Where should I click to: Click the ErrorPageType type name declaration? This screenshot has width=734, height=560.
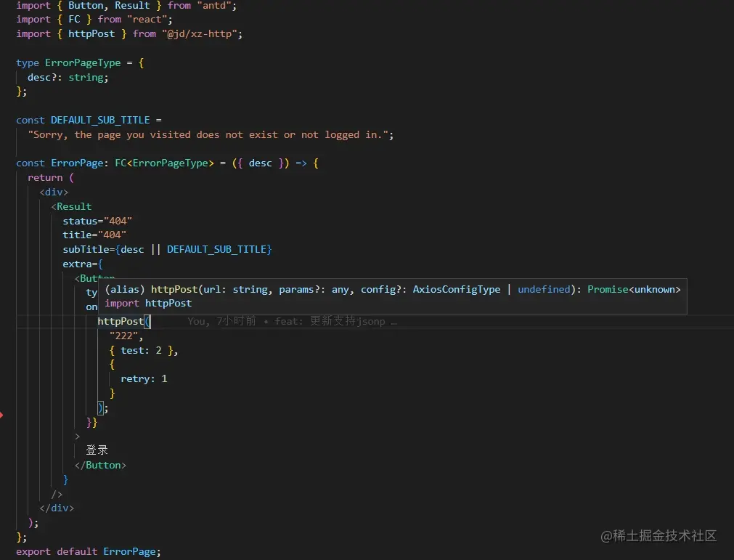coord(83,62)
